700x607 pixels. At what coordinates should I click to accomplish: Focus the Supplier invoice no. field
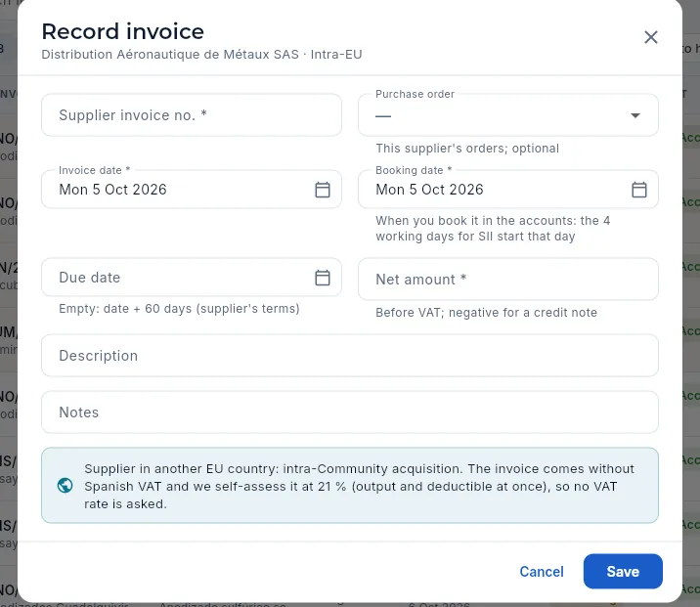tap(192, 115)
